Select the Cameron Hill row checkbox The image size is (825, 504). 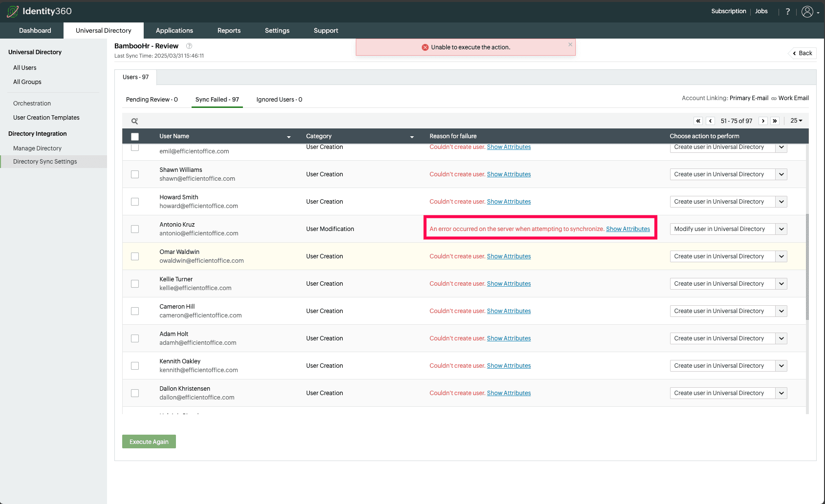click(x=135, y=311)
